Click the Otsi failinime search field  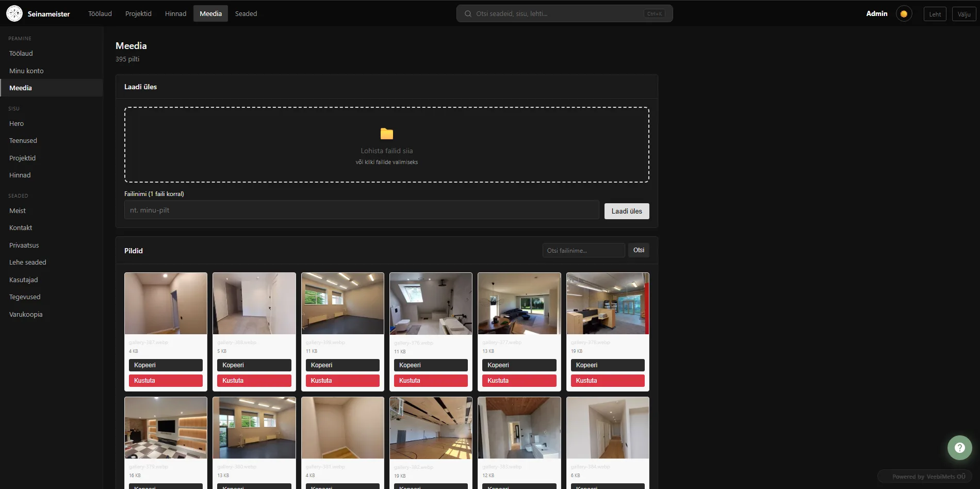[583, 251]
